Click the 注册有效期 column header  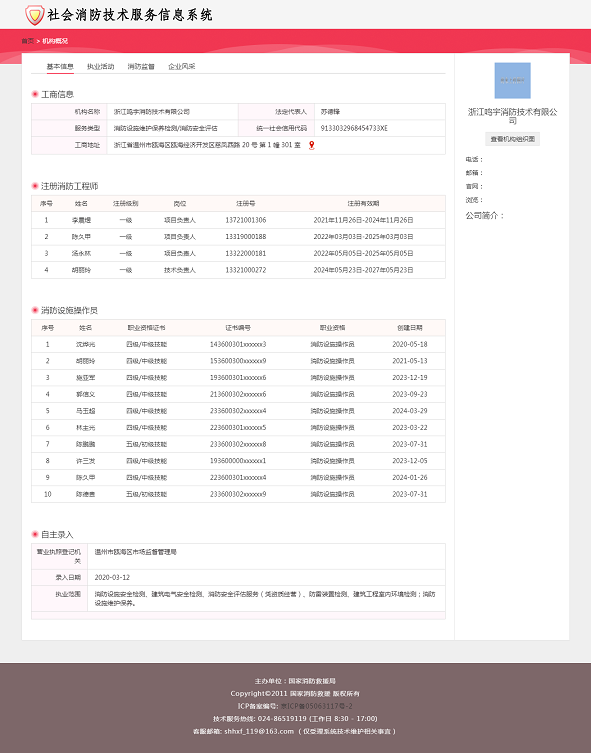[363, 204]
